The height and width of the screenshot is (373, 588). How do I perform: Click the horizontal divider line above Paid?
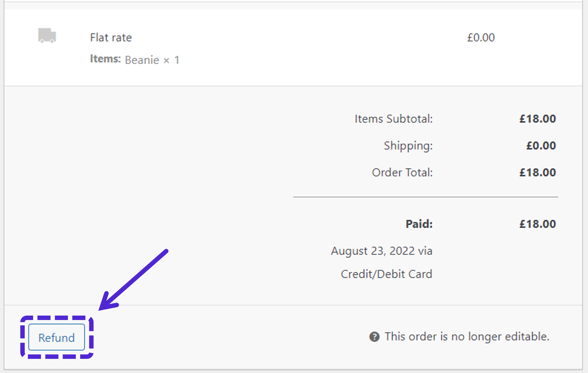coord(425,197)
